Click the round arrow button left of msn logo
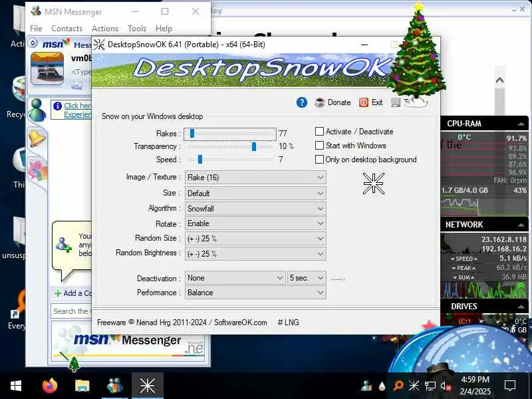This screenshot has height=399, width=532. (x=33, y=43)
